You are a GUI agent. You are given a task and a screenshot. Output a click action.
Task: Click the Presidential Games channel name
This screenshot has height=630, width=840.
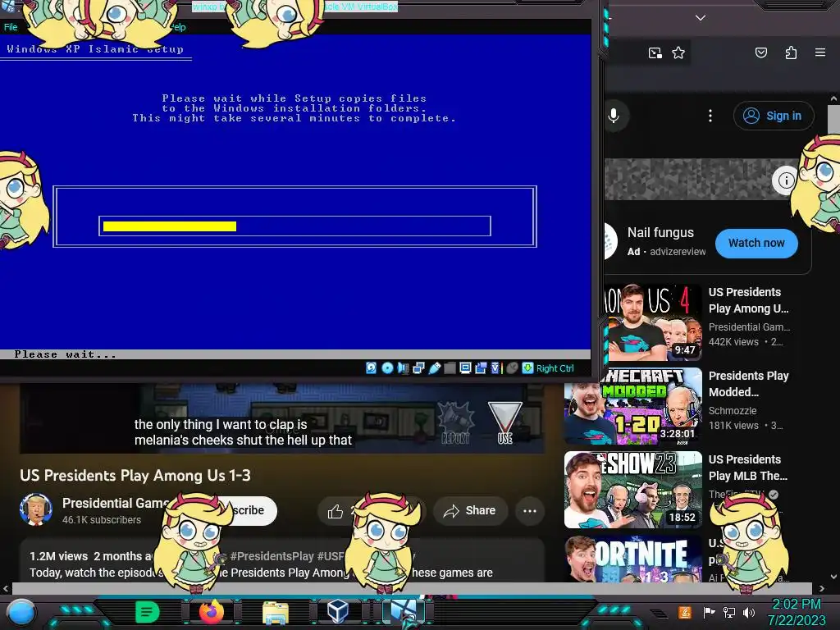[115, 503]
